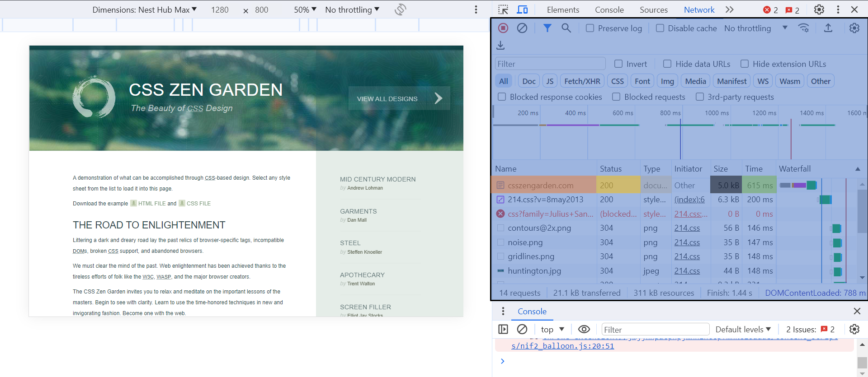Rotate the device viewport orientation

(x=400, y=9)
